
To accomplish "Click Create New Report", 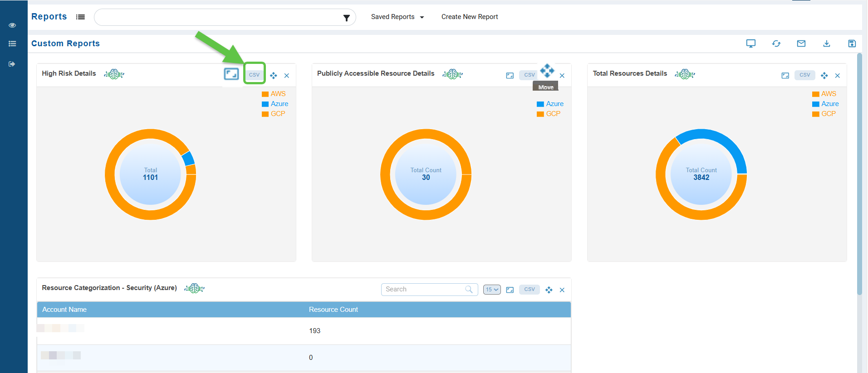I will point(470,17).
